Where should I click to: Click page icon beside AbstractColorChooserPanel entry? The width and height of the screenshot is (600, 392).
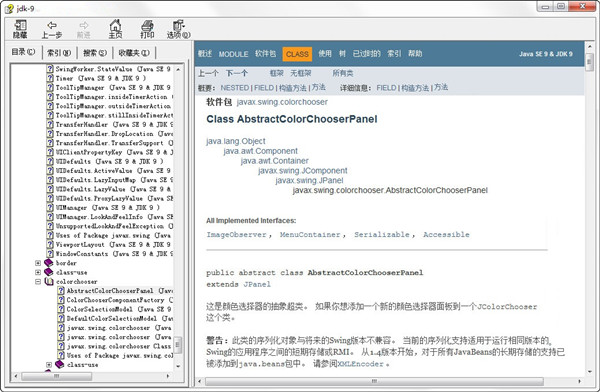coord(61,291)
